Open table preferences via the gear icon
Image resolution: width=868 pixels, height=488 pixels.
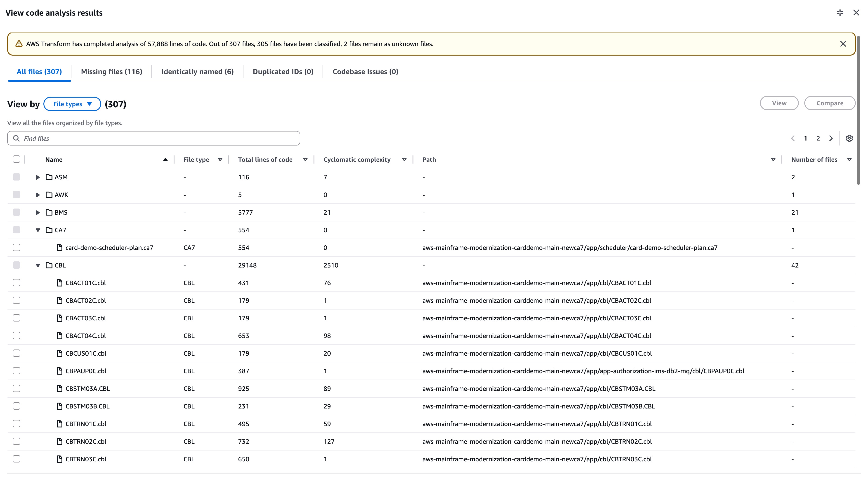click(x=849, y=138)
